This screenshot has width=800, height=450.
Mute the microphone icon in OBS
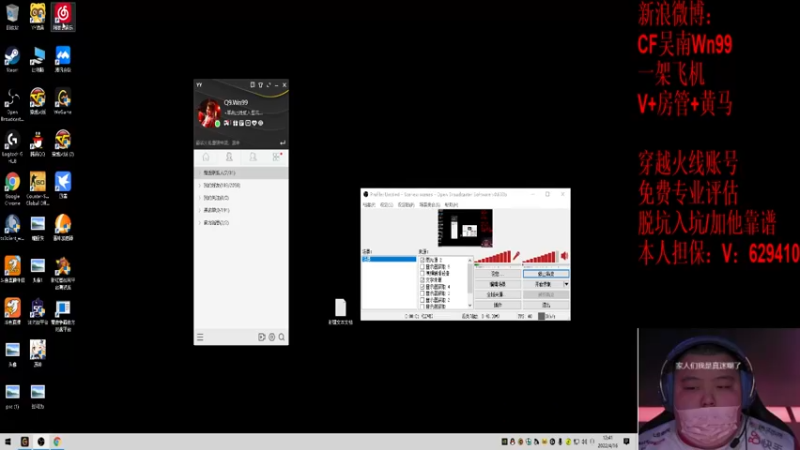click(516, 256)
